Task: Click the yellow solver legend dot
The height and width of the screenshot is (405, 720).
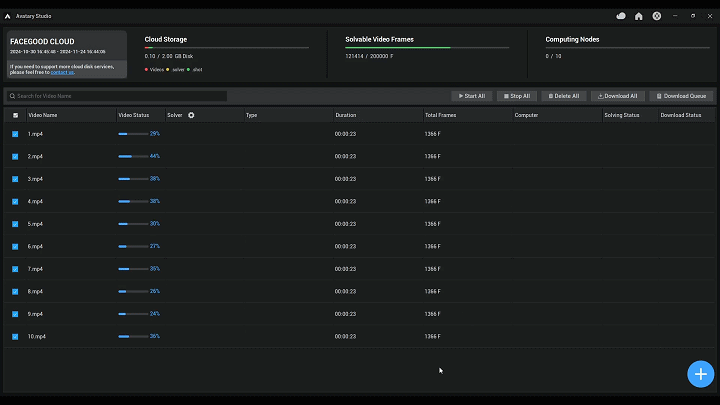Action: point(168,70)
